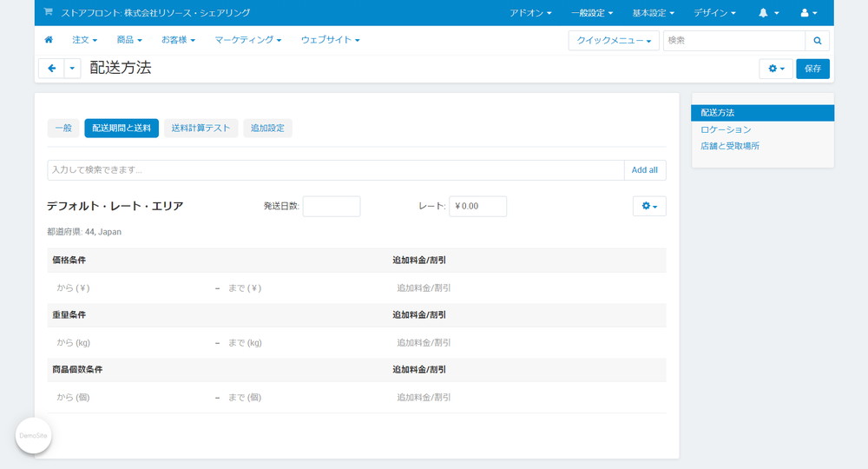Viewport: 868px width, 469px height.
Task: Open the マーケティング menu
Action: pos(248,40)
